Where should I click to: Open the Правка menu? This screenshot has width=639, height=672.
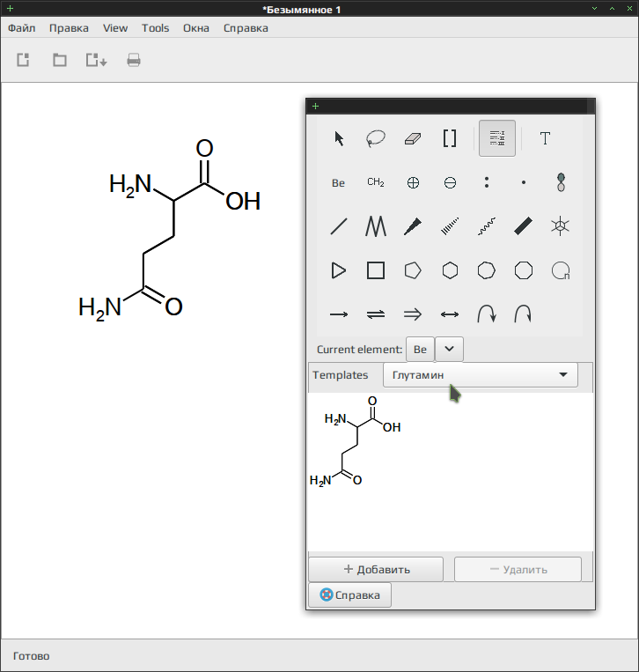pos(69,28)
